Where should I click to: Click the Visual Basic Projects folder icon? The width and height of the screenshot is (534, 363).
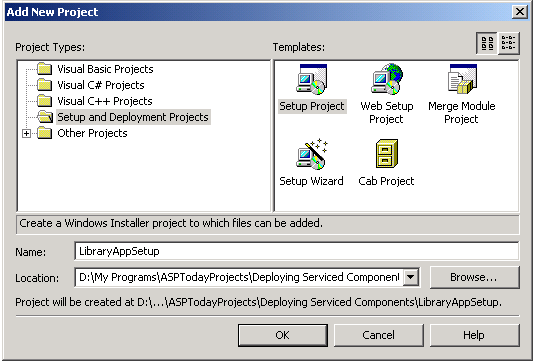point(44,69)
